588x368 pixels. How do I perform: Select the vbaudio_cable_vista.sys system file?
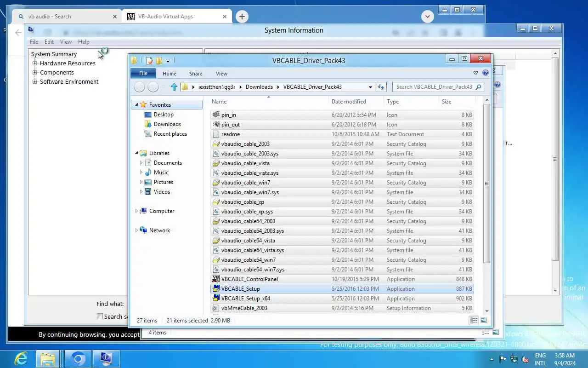click(x=342, y=173)
